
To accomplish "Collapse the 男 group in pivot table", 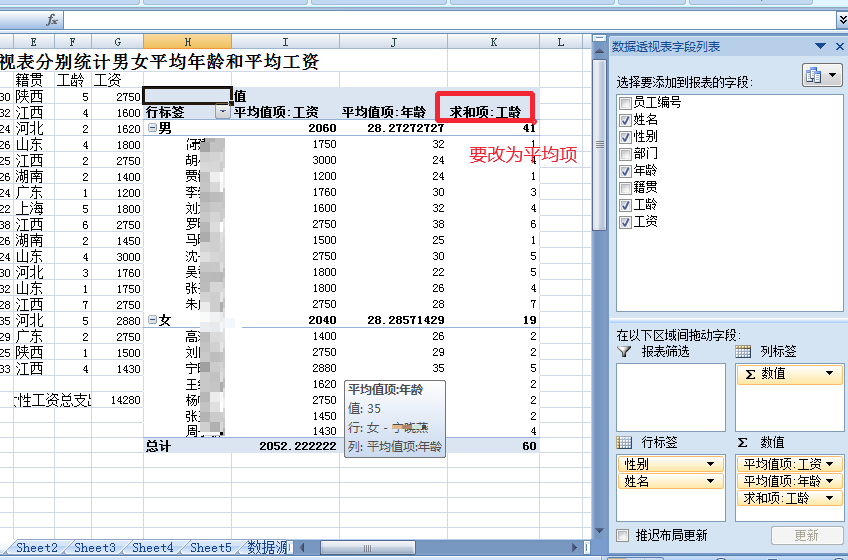I will (153, 128).
